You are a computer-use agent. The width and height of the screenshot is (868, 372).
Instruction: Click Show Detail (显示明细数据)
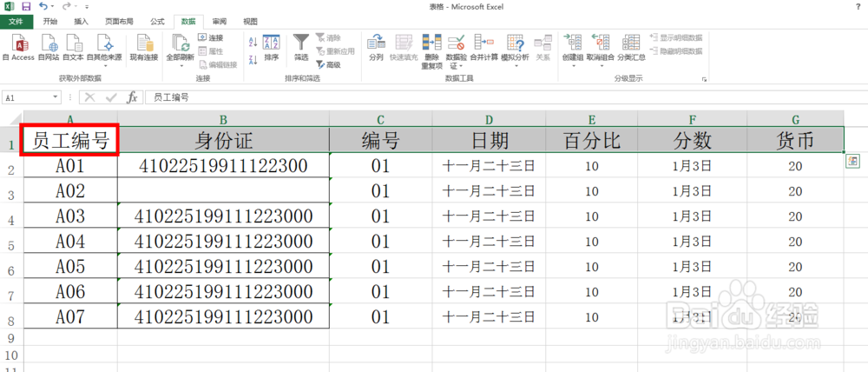(x=676, y=37)
